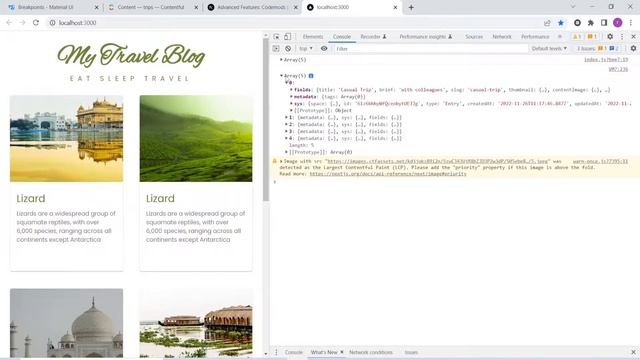Reload the page with the refresh icon
Screen dimensions: 640x360
[x=36, y=23]
